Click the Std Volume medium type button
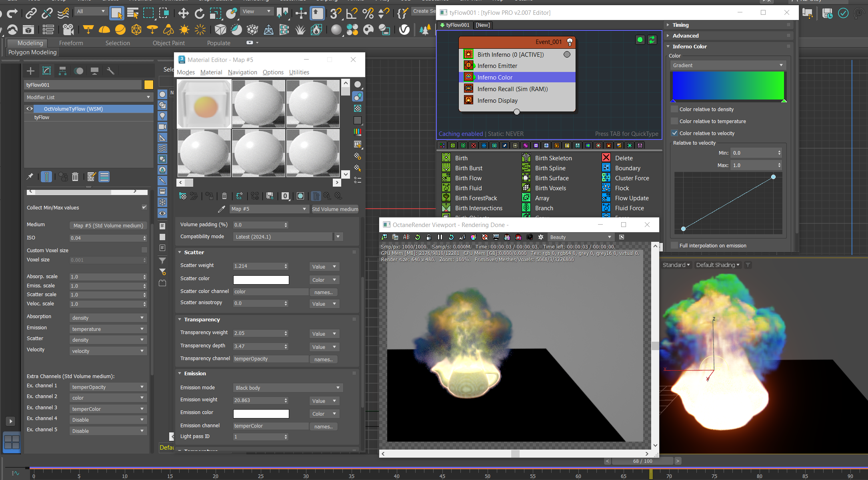868x480 pixels. click(335, 209)
